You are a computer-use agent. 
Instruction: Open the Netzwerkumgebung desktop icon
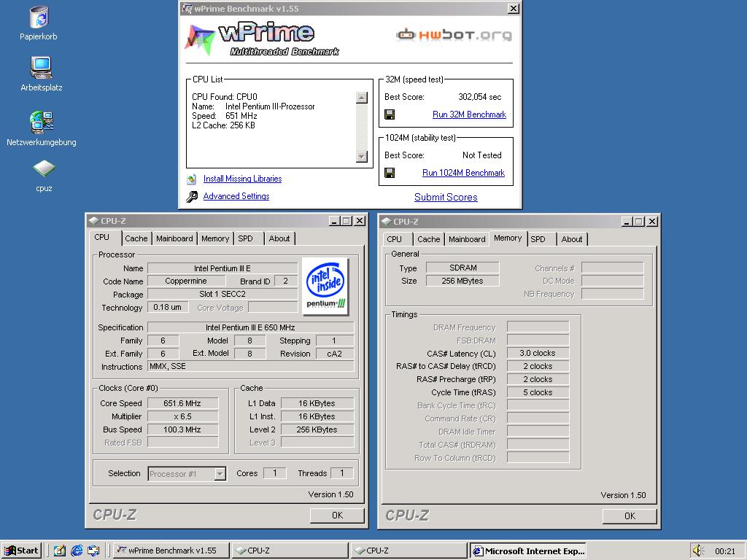point(42,122)
